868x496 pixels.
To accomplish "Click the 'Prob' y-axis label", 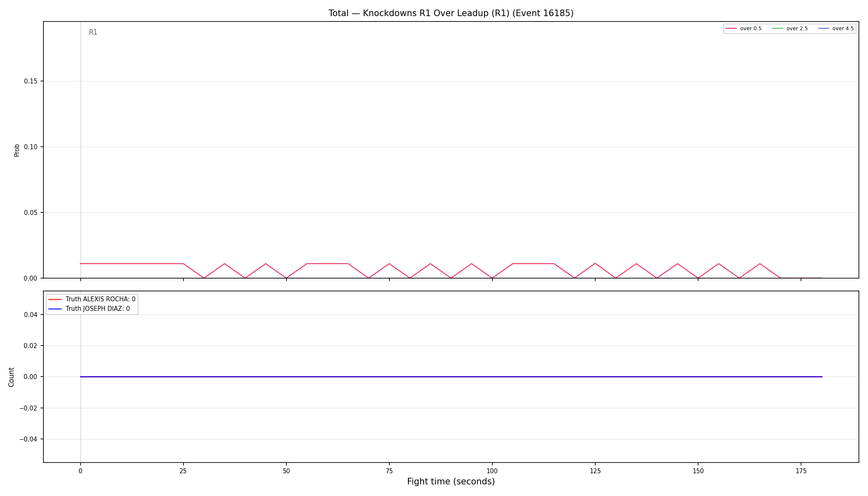I will (17, 150).
